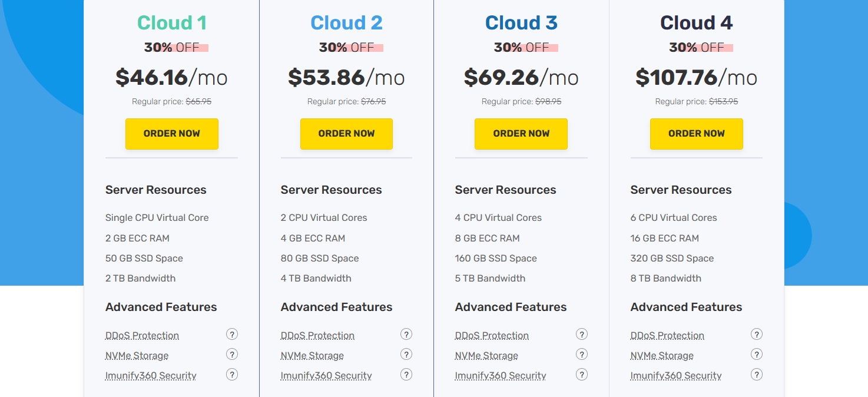Click NVMe Storage text in Cloud 2
The width and height of the screenshot is (868, 397).
(x=312, y=356)
